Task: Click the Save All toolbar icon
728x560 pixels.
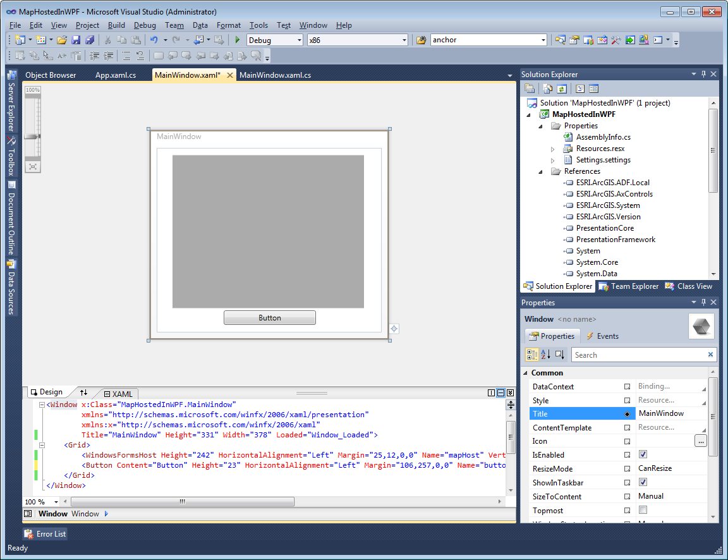Action: [90, 40]
